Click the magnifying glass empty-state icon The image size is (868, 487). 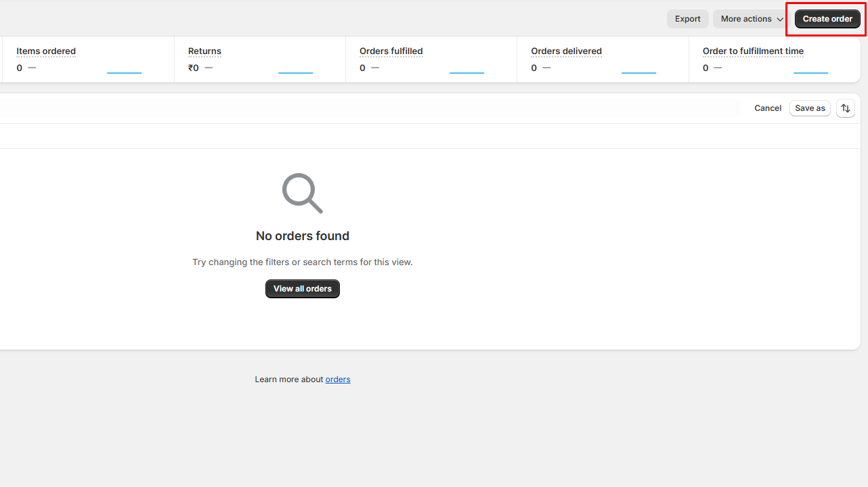303,193
